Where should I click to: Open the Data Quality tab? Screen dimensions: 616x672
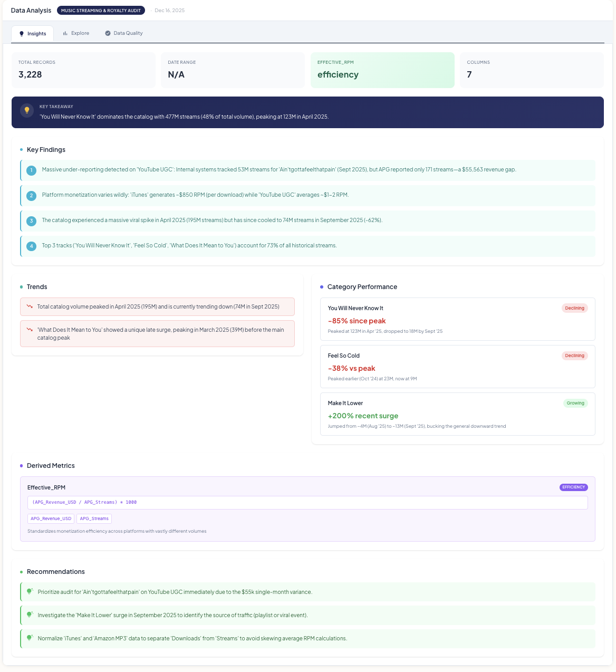[124, 33]
